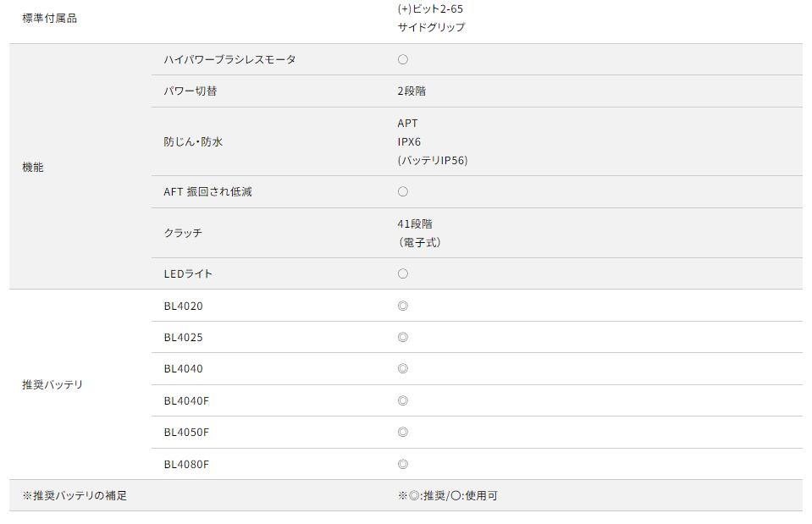The height and width of the screenshot is (524, 812).
Task: Click the サイドグリップ accessory text
Action: tap(431, 27)
